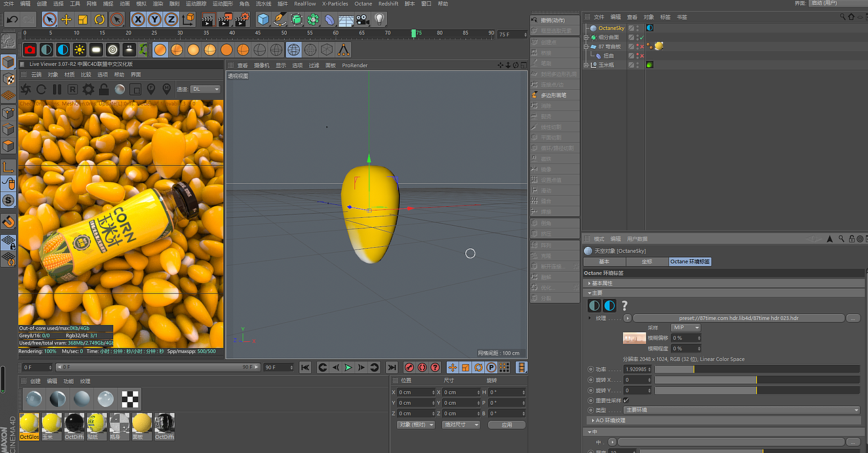Toggle the 重要性采样 checkbox
Image resolution: width=868 pixels, height=453 pixels.
(x=625, y=400)
